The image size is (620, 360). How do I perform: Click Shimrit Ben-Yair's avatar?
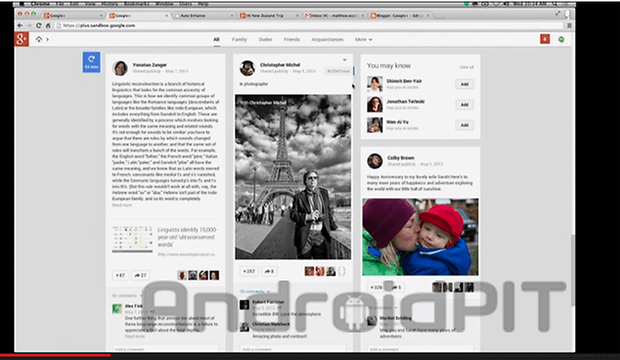point(374,84)
